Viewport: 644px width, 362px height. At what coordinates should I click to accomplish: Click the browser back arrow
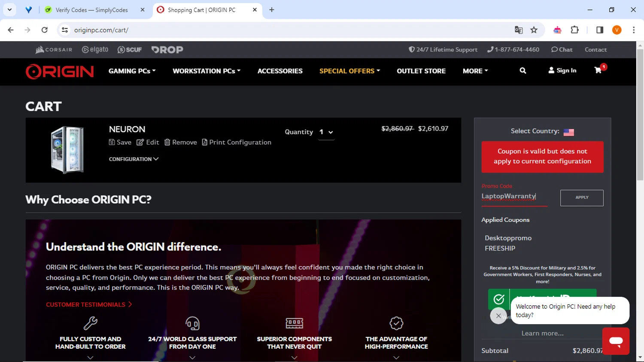tap(11, 30)
